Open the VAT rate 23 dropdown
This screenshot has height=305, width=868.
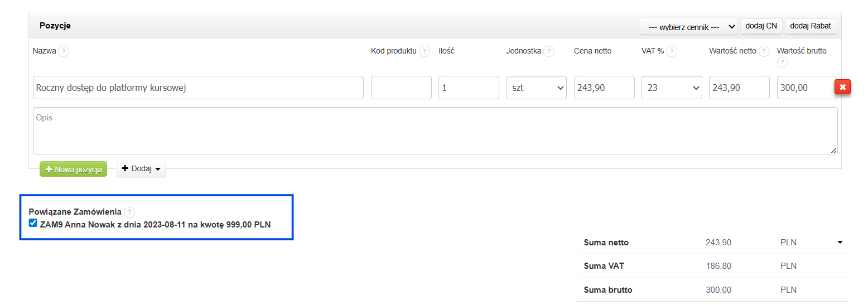[x=671, y=88]
